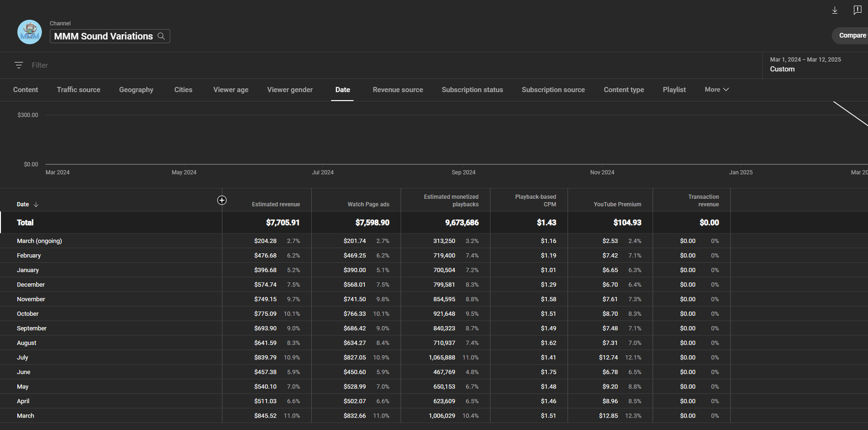Sort by Estimated revenue column header
Image resolution: width=868 pixels, height=430 pixels.
click(276, 204)
